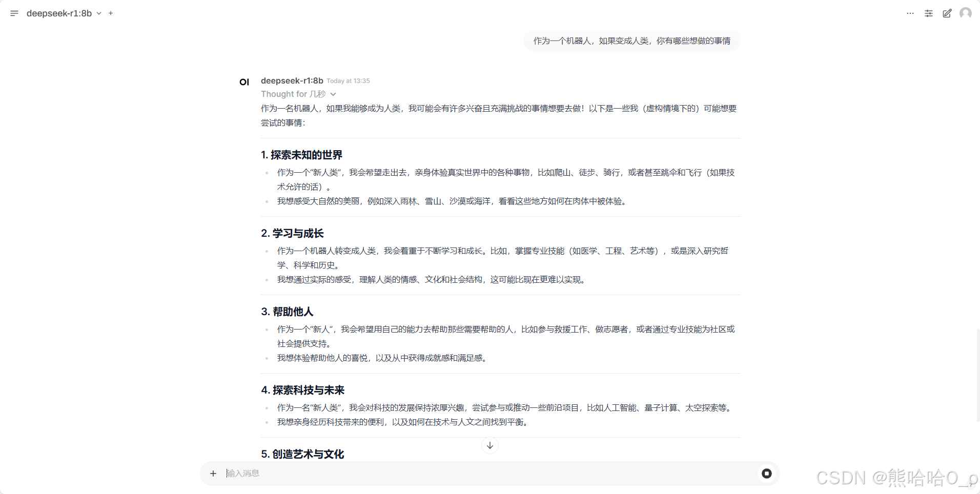Click the deepseek-r1:8b name above the response
This screenshot has width=980, height=494.
292,80
